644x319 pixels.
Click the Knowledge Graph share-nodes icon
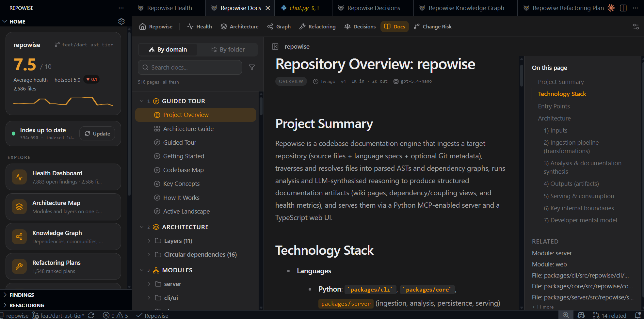click(x=19, y=237)
